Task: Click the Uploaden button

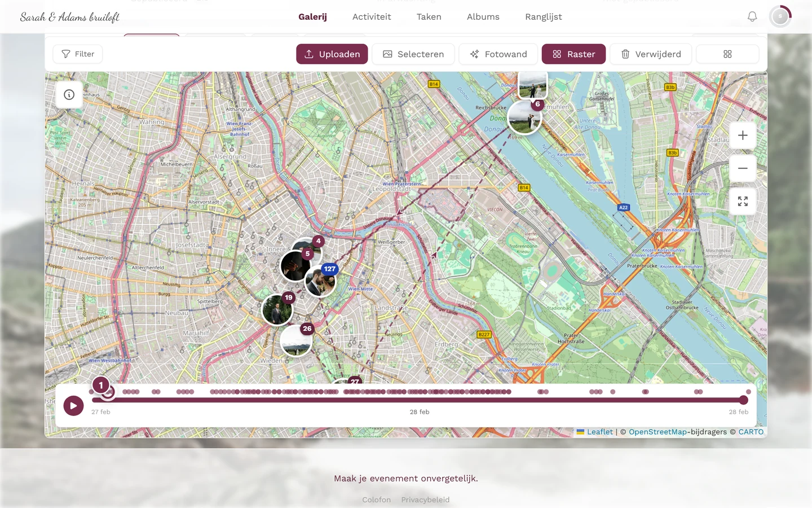Action: pos(332,54)
